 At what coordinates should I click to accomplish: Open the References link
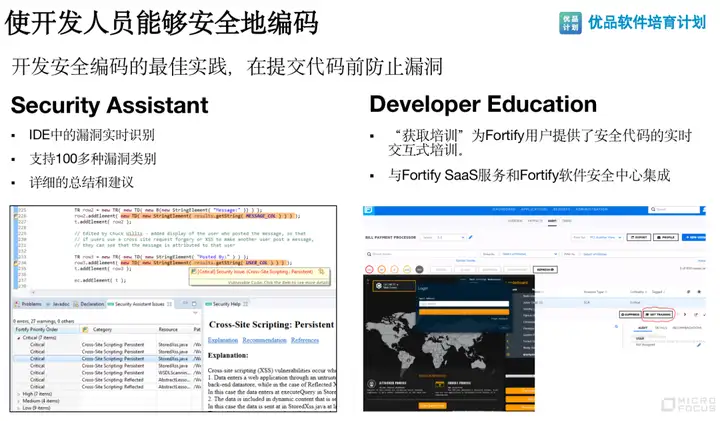click(x=305, y=340)
